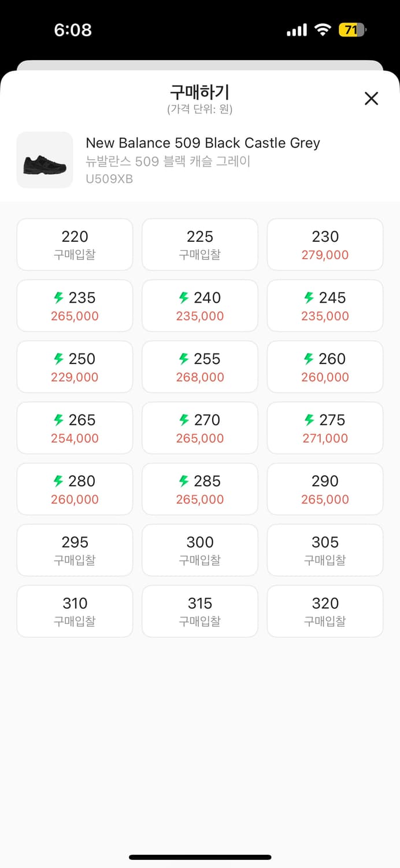Tap the product title New Balance 509

[203, 143]
